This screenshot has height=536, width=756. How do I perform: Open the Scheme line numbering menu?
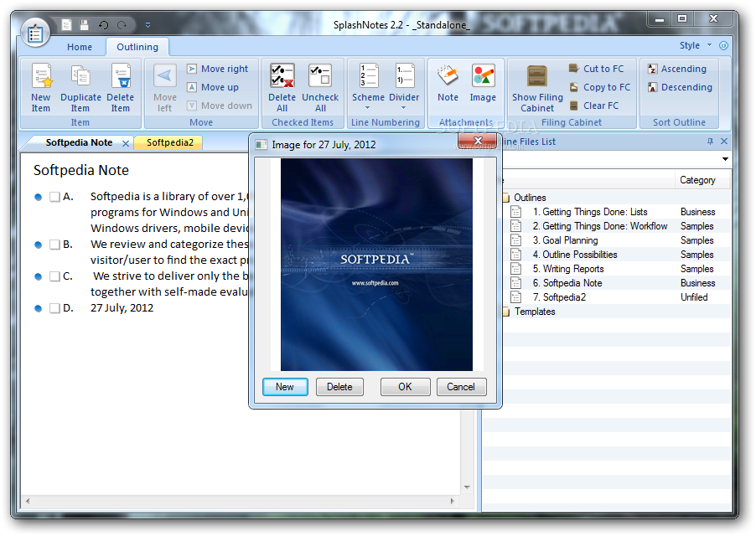368,87
